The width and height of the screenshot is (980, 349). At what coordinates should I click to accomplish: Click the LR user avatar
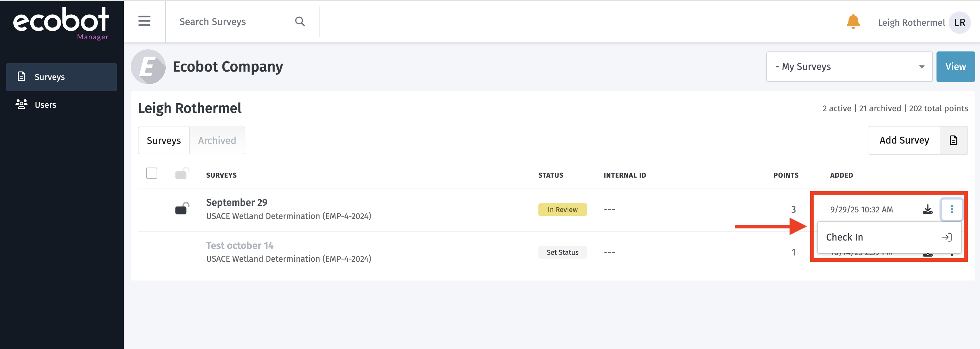coord(959,23)
